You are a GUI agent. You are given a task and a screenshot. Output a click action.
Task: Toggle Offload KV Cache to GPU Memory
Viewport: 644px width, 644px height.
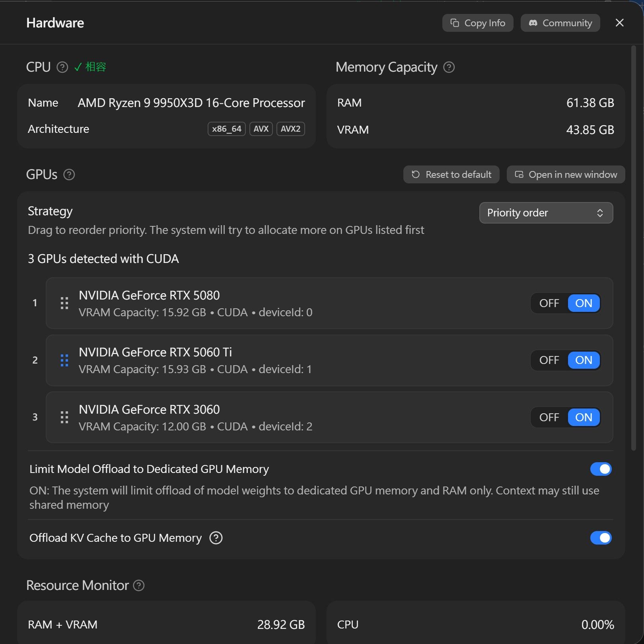tap(601, 538)
